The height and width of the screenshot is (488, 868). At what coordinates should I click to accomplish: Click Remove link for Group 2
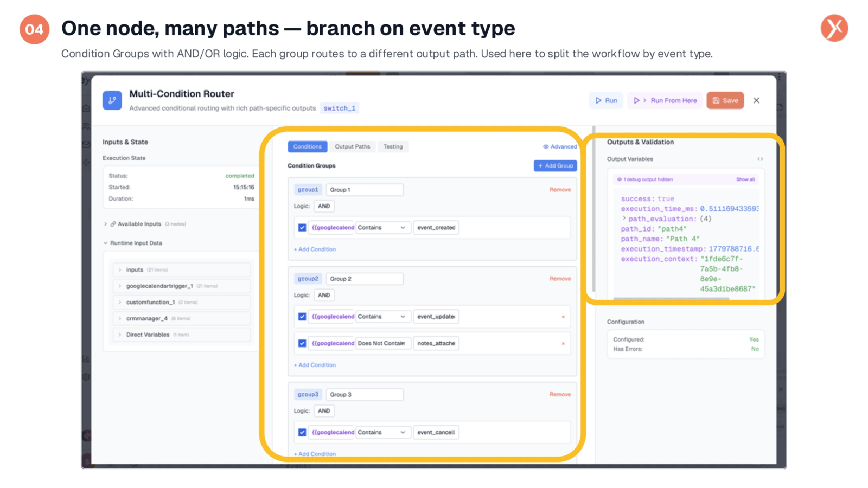[560, 279]
